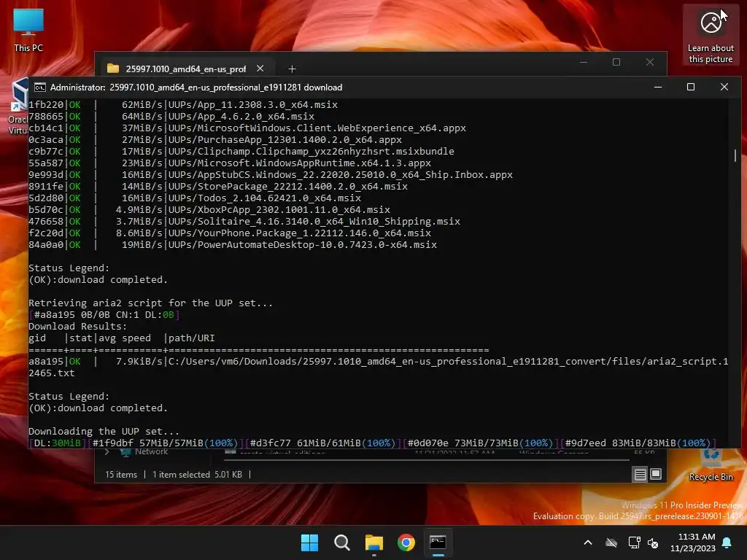This screenshot has width=747, height=560.
Task: Click the XboxPcApp msix console line
Action: click(x=209, y=209)
